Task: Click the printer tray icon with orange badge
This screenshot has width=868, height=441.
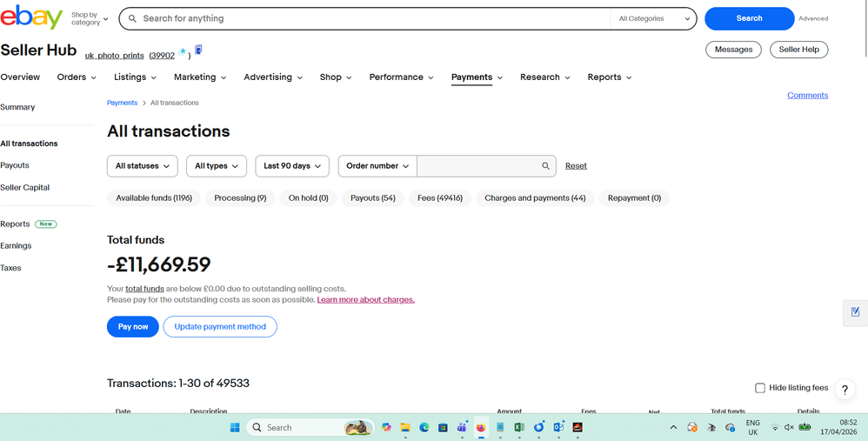Action: [x=692, y=427]
